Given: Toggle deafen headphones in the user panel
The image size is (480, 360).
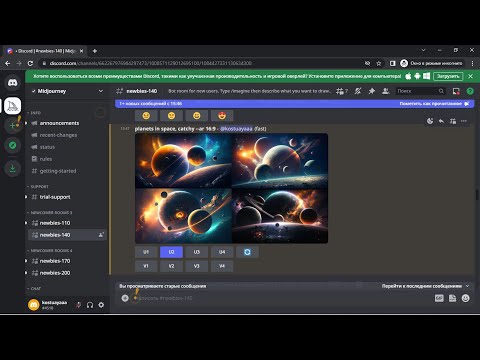Looking at the screenshot, I should pyautogui.click(x=90, y=305).
